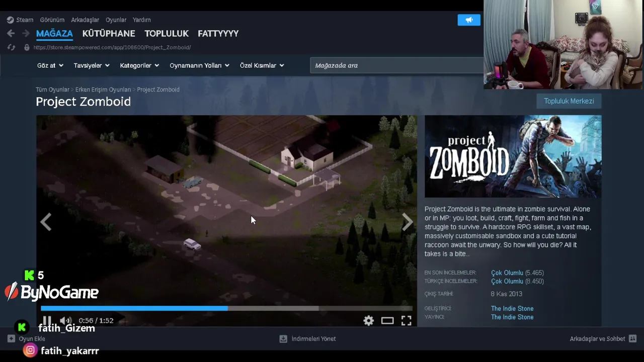
Task: Click the Topluluk Merkezi button
Action: pyautogui.click(x=569, y=101)
